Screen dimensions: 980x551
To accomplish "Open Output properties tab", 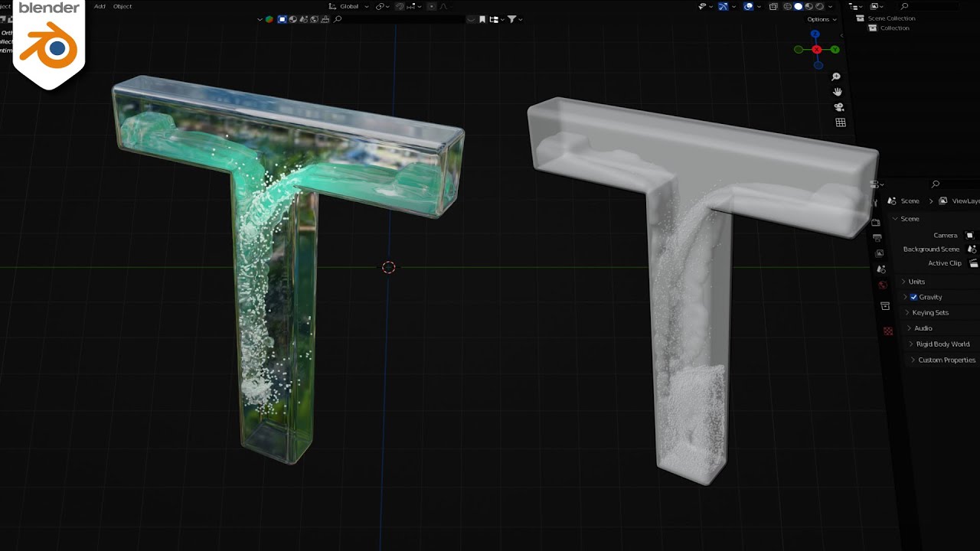I will coord(877,238).
